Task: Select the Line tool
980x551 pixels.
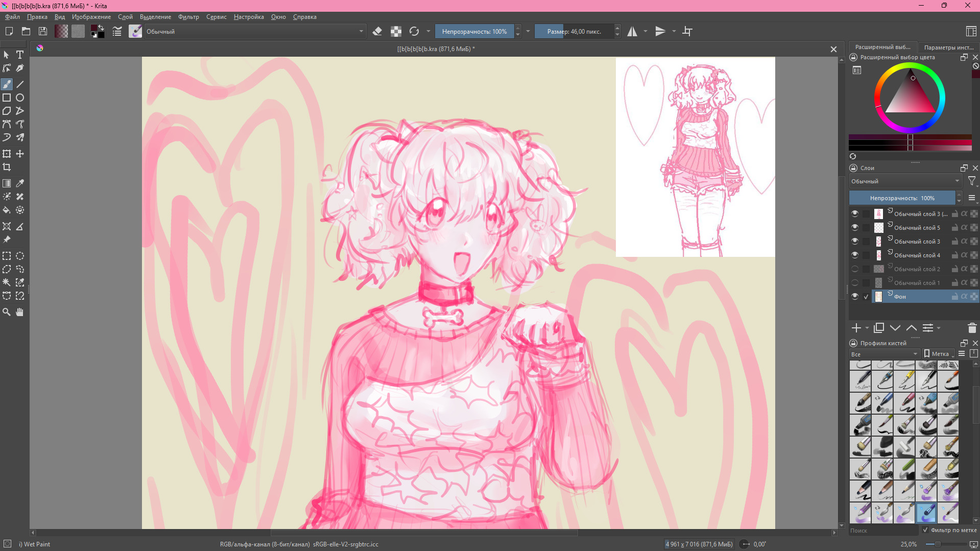Action: 20,84
